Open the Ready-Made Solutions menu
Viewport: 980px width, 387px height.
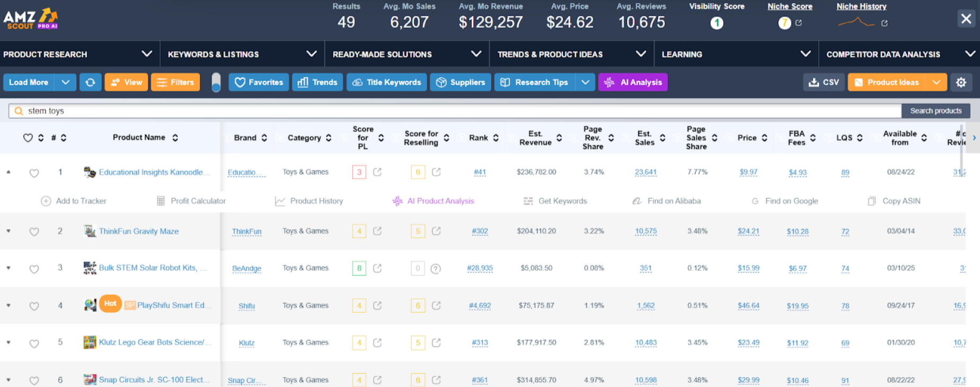click(x=407, y=54)
